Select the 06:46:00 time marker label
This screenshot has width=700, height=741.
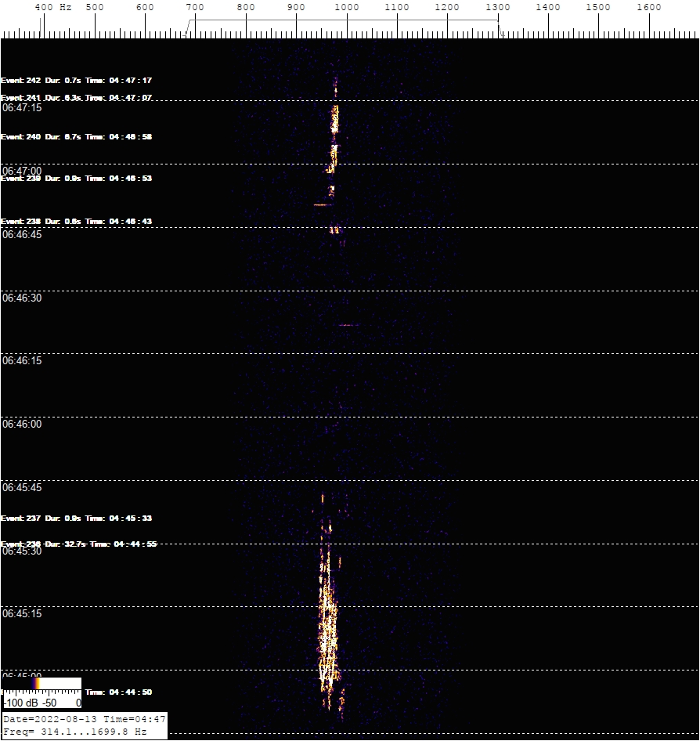[22, 424]
